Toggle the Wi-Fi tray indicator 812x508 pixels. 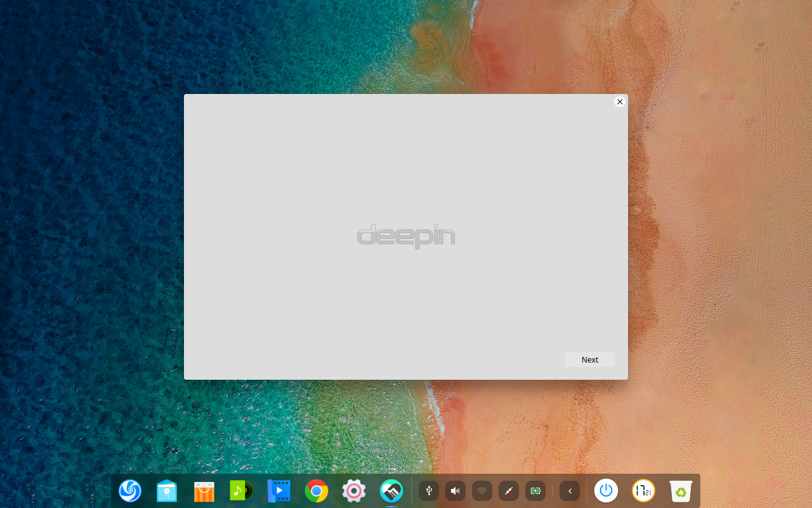pyautogui.click(x=482, y=491)
